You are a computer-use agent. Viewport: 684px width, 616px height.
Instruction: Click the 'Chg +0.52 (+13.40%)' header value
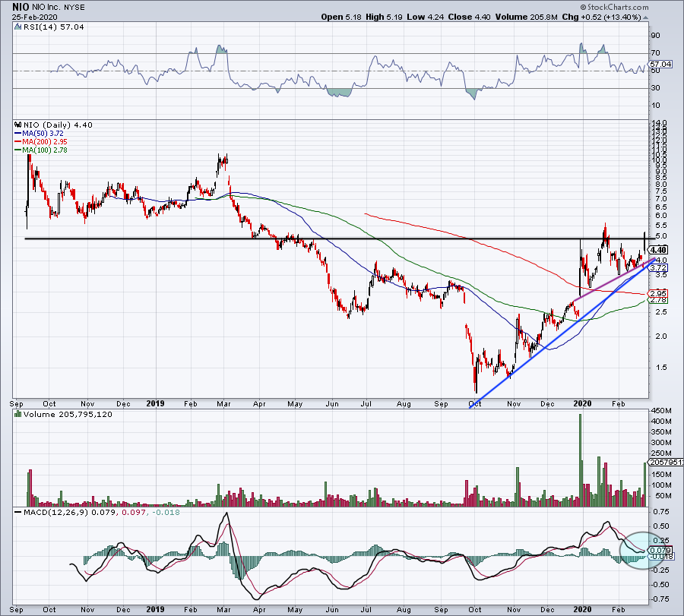click(x=601, y=17)
